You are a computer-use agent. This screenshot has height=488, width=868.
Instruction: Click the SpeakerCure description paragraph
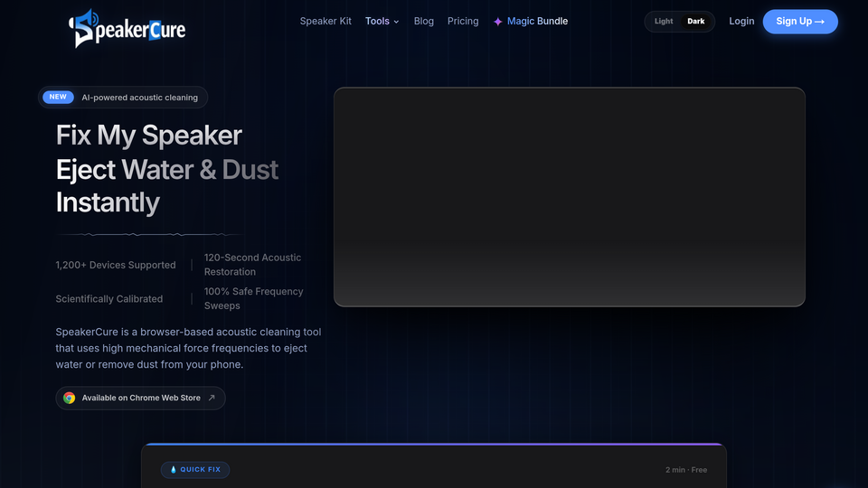tap(188, 348)
